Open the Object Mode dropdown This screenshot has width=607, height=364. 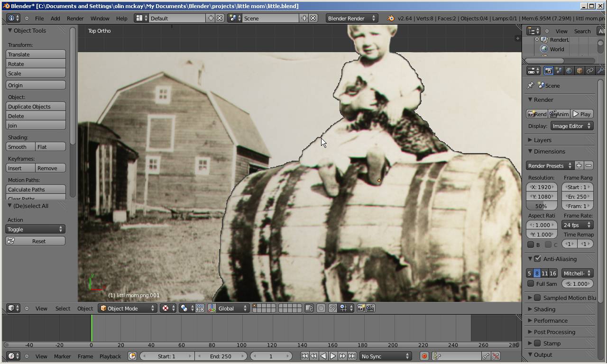click(x=128, y=308)
